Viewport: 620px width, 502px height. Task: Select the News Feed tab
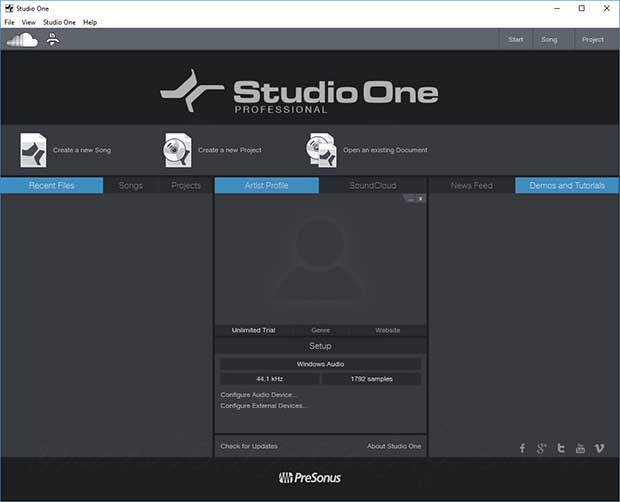pos(472,185)
